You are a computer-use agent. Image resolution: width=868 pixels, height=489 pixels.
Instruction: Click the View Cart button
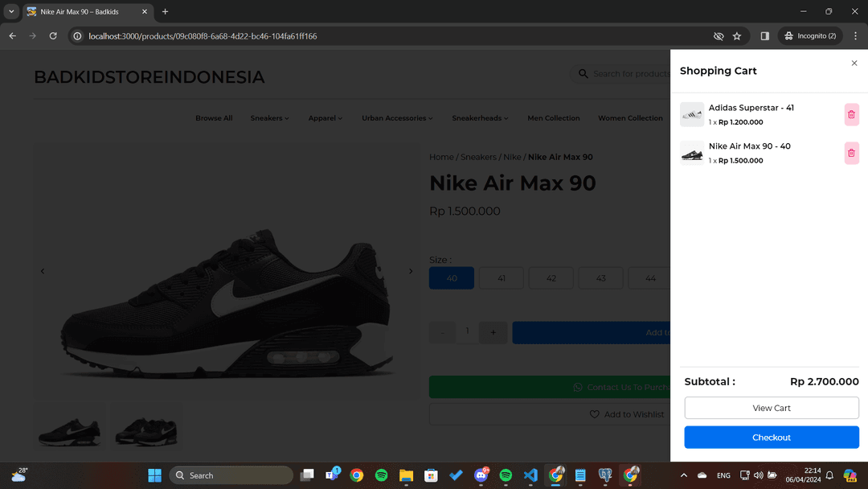(x=771, y=408)
